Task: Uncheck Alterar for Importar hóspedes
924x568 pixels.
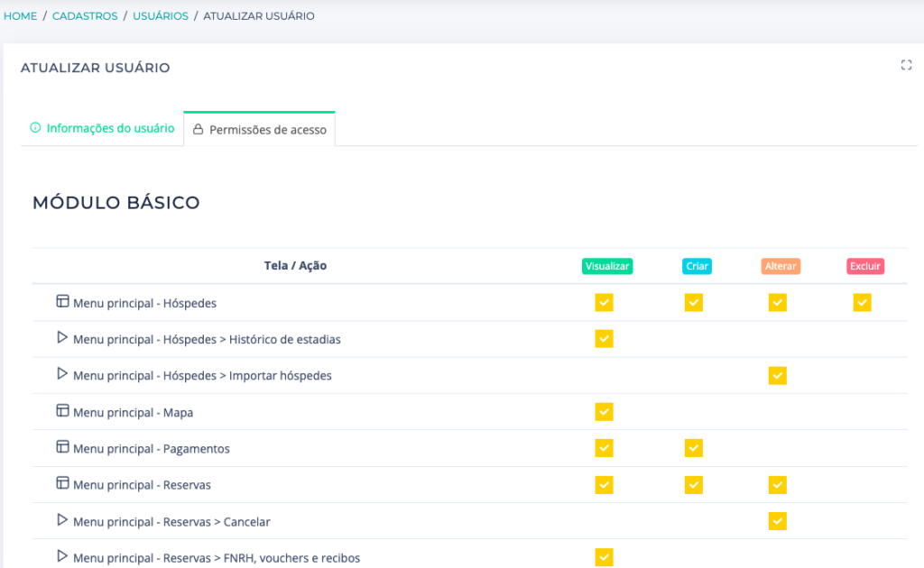Action: (x=777, y=376)
